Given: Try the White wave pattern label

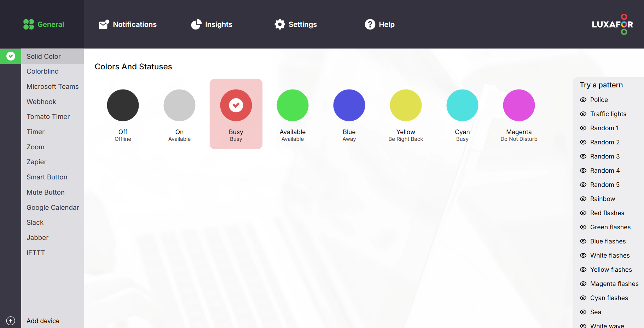Looking at the screenshot, I should pyautogui.click(x=607, y=326).
